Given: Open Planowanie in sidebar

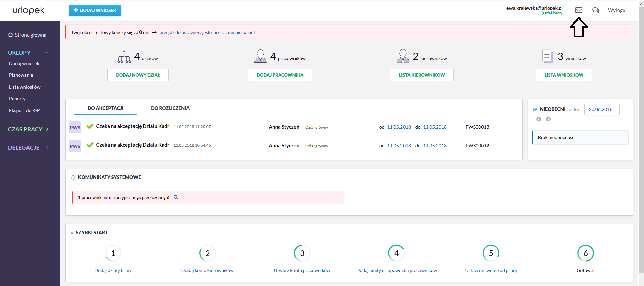Looking at the screenshot, I should tap(21, 75).
